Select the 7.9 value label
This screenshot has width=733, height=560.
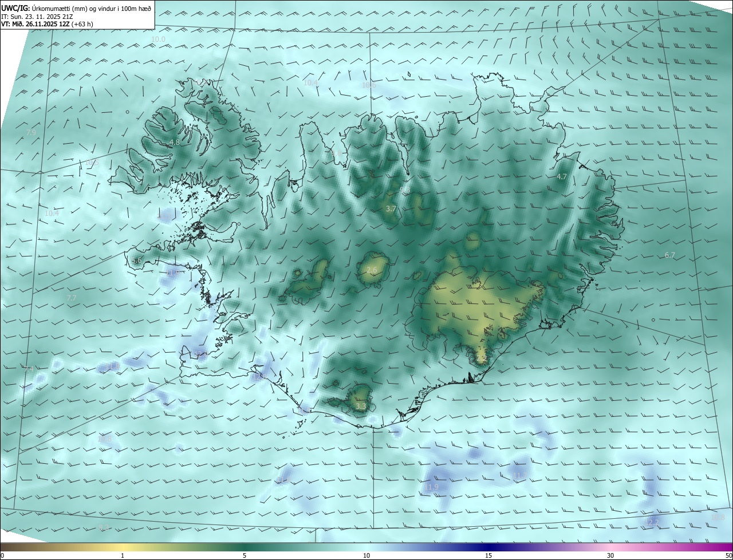pos(31,132)
